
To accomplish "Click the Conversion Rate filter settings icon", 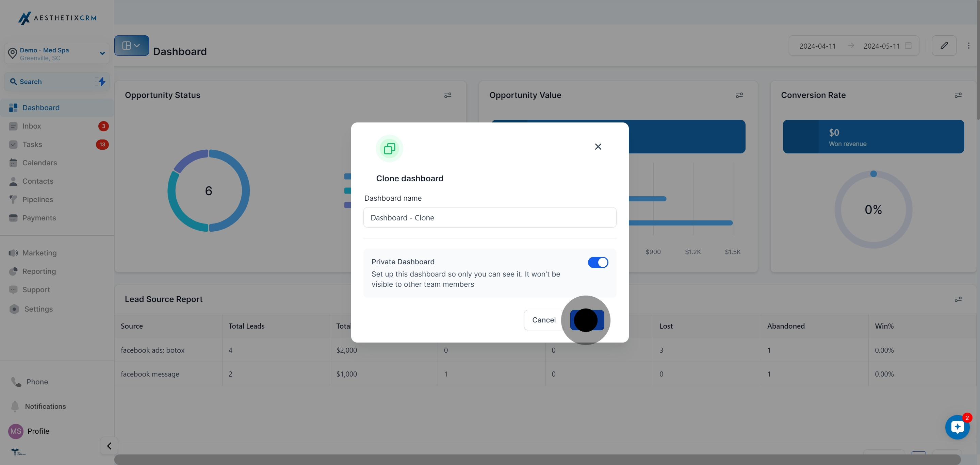I will 958,95.
